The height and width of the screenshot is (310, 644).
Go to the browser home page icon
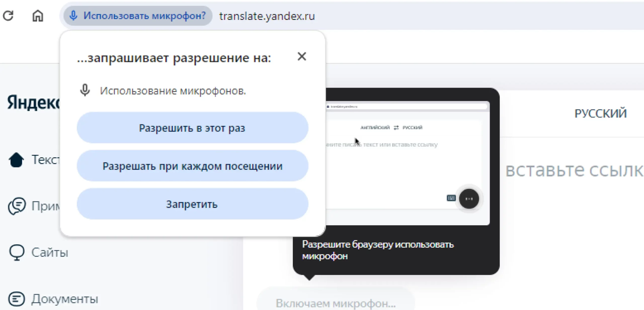click(x=38, y=16)
